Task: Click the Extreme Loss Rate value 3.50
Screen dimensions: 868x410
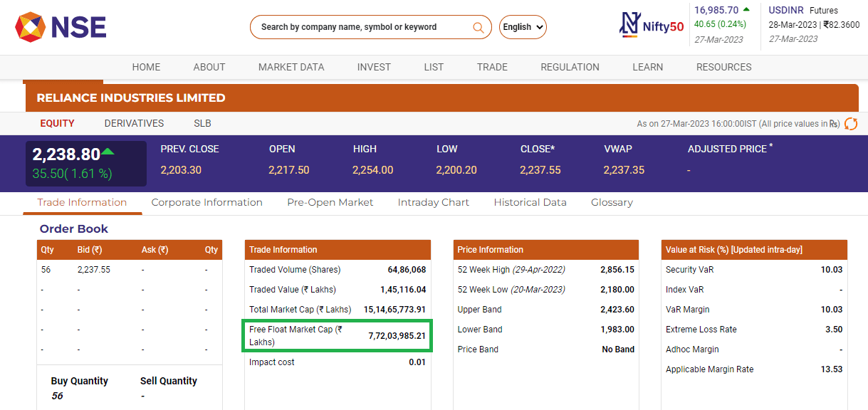Action: [x=834, y=330]
